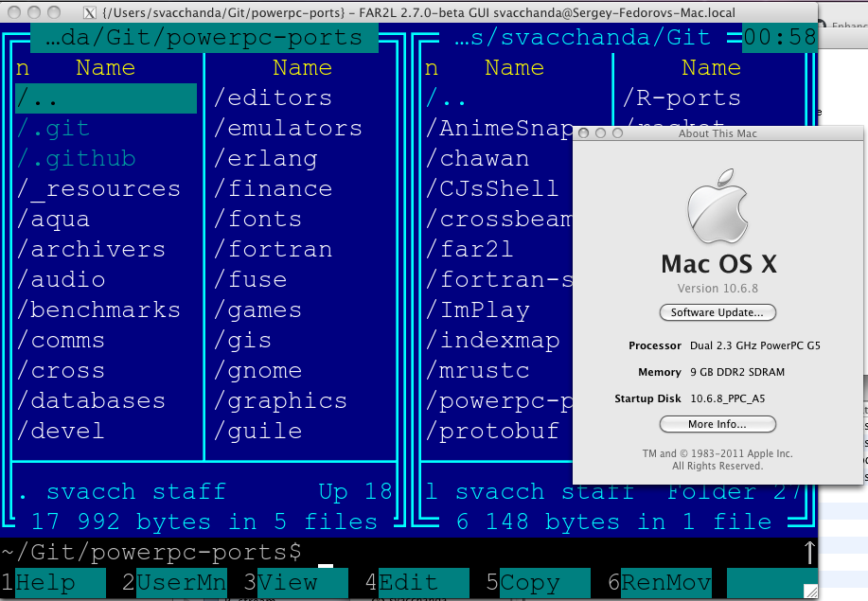The image size is (868, 601).
Task: Click the More Info... button
Action: tap(717, 424)
